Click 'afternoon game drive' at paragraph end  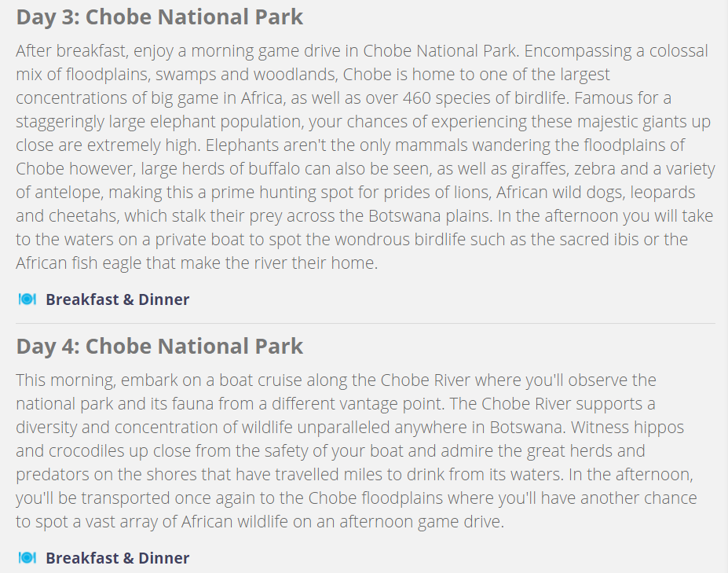click(x=421, y=521)
